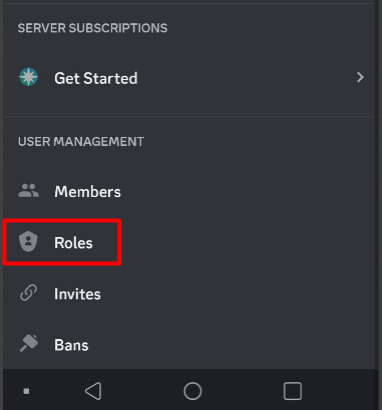
Task: Choose the Roles text label
Action: [x=73, y=243]
